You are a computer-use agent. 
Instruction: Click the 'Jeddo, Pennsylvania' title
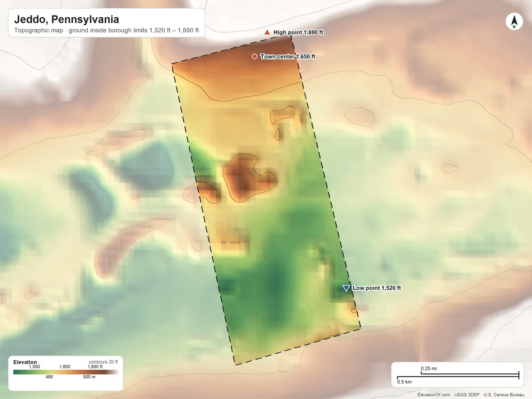(x=66, y=20)
